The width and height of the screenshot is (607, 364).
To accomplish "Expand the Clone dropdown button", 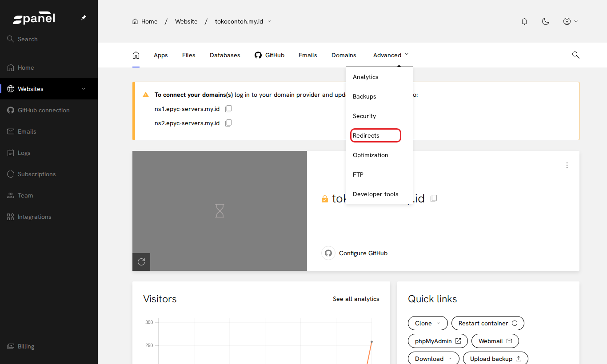I will pos(427,323).
